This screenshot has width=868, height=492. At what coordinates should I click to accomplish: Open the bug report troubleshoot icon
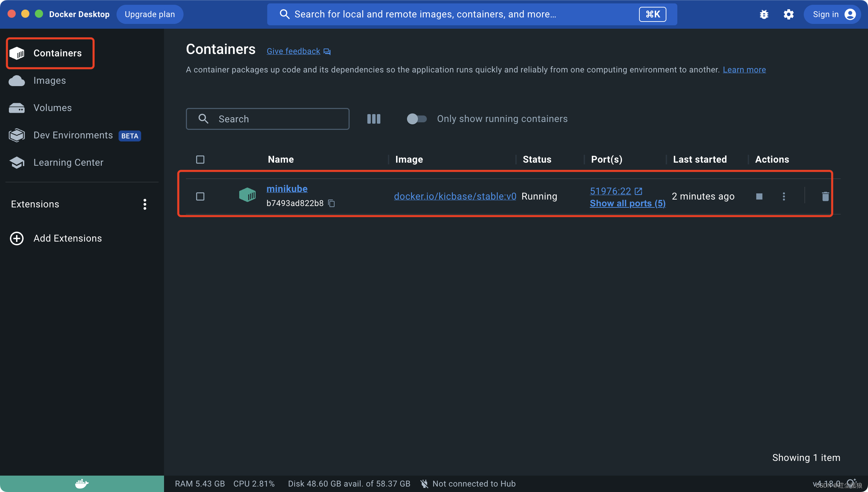point(764,14)
